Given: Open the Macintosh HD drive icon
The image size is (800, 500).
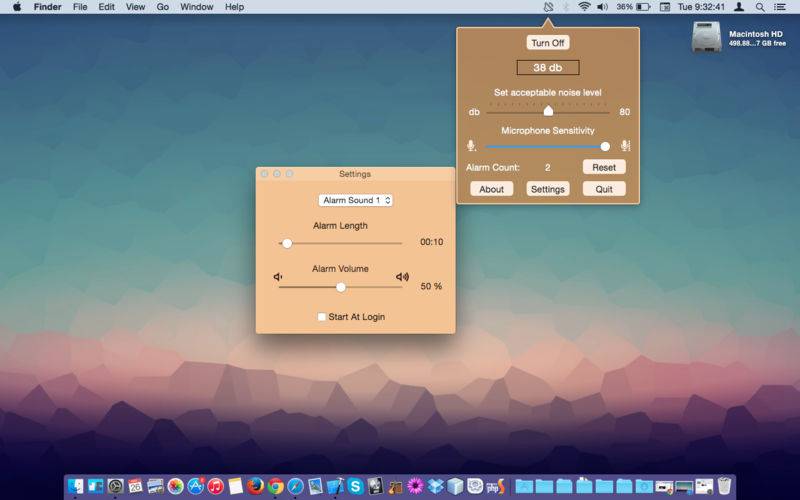Looking at the screenshot, I should pyautogui.click(x=706, y=37).
